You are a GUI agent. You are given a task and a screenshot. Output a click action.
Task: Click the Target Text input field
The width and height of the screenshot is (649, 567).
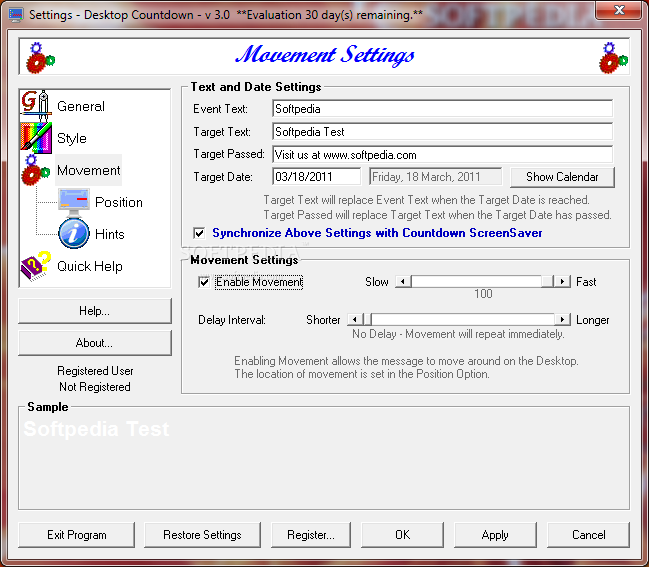pos(442,132)
